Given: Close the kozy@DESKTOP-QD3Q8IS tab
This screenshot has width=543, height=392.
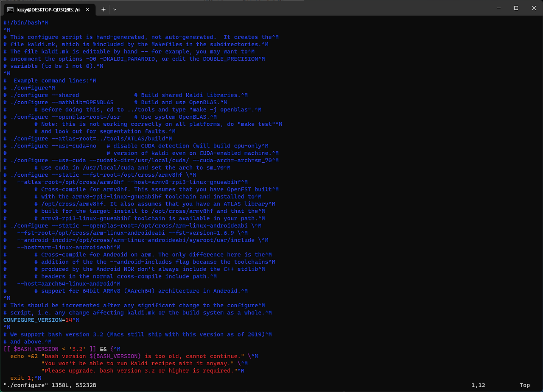Looking at the screenshot, I should [x=88, y=9].
